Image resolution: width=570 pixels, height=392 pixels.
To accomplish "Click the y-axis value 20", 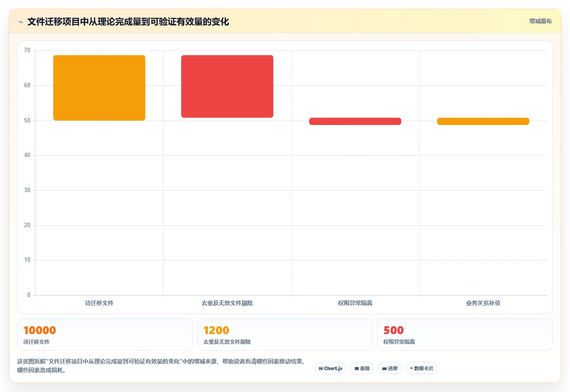I will coord(27,225).
